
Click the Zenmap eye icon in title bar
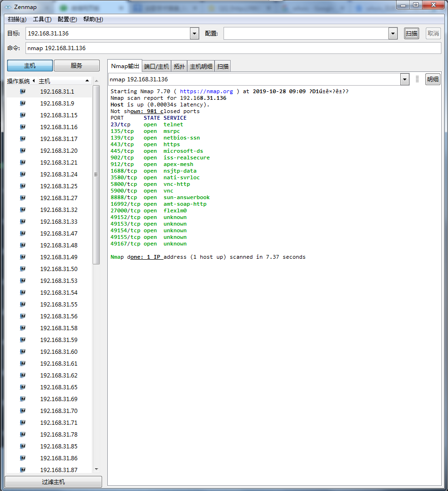[8, 7]
